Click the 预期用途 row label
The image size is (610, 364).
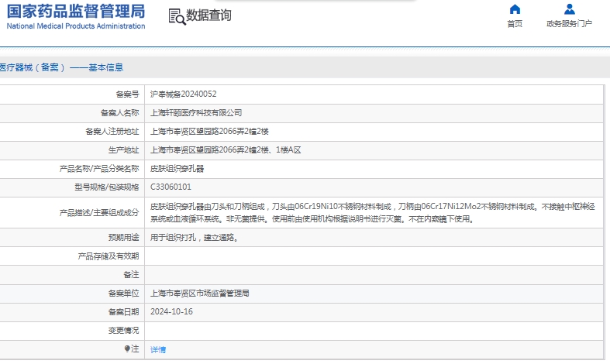pyautogui.click(x=123, y=238)
